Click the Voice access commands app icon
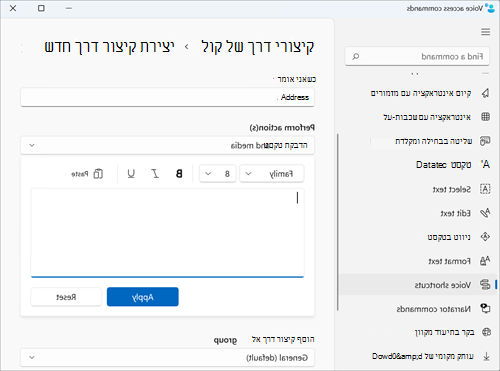Screen dimensions: 500x371 click(x=490, y=8)
